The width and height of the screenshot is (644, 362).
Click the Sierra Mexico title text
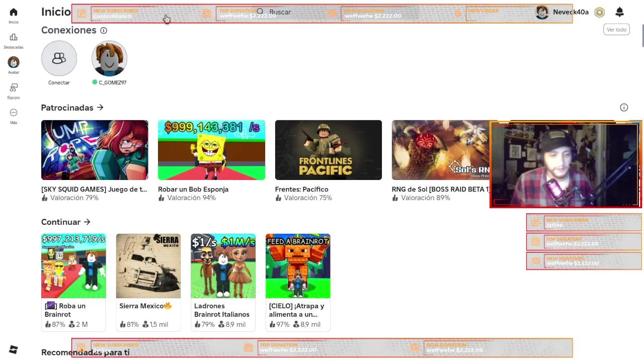145,306
